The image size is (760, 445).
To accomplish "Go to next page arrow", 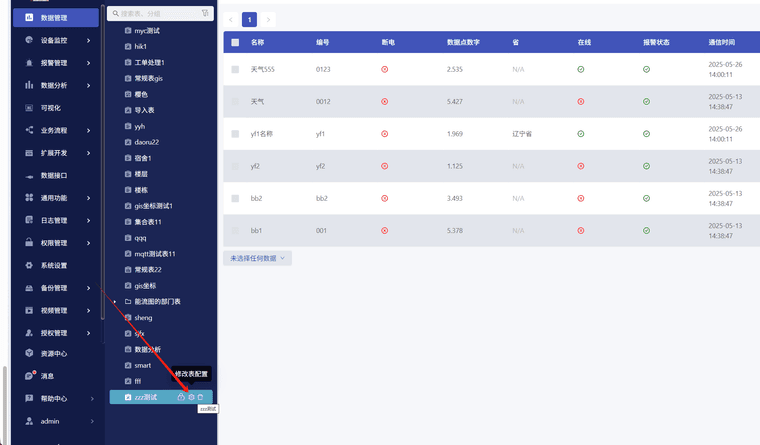I will tap(268, 19).
